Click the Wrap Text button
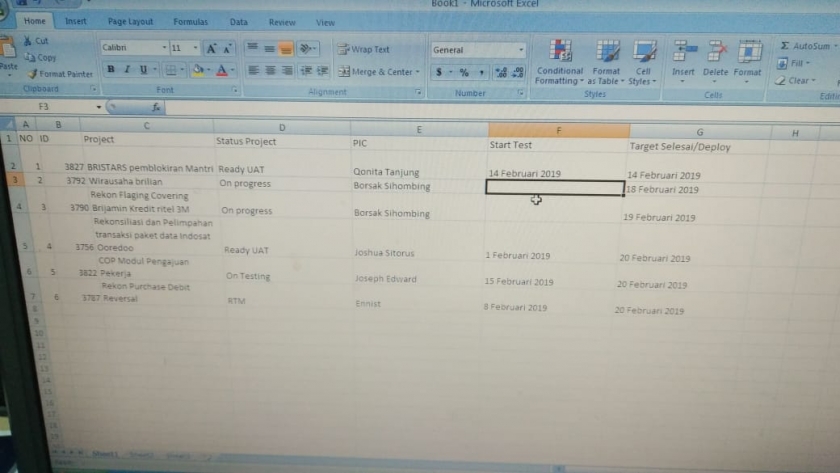The width and height of the screenshot is (840, 473). click(364, 49)
